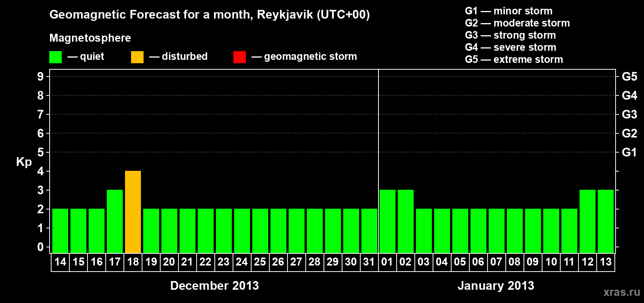Click the G3 label on right axis
Viewport: 644px width, 303px height.
tap(630, 114)
